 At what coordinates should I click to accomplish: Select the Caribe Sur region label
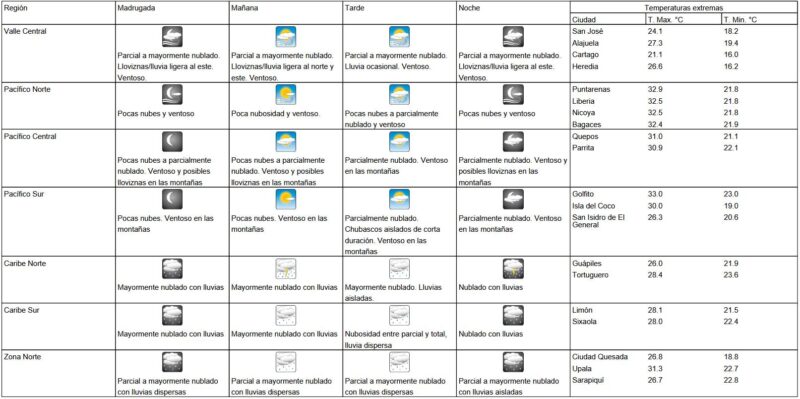pyautogui.click(x=21, y=310)
